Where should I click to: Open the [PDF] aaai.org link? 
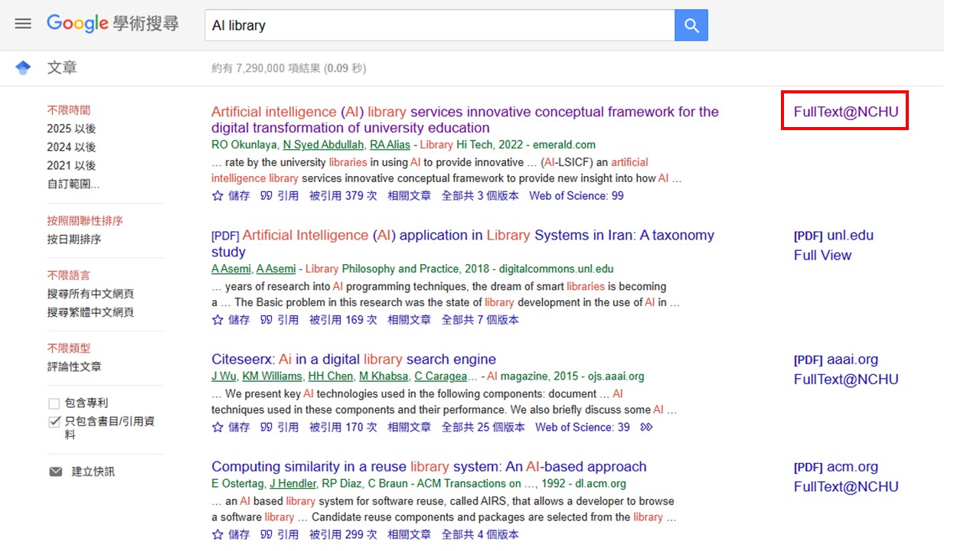[x=836, y=360]
